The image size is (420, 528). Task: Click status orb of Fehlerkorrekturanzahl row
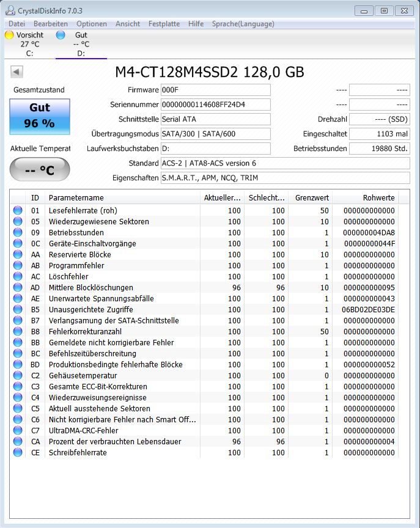(18, 331)
